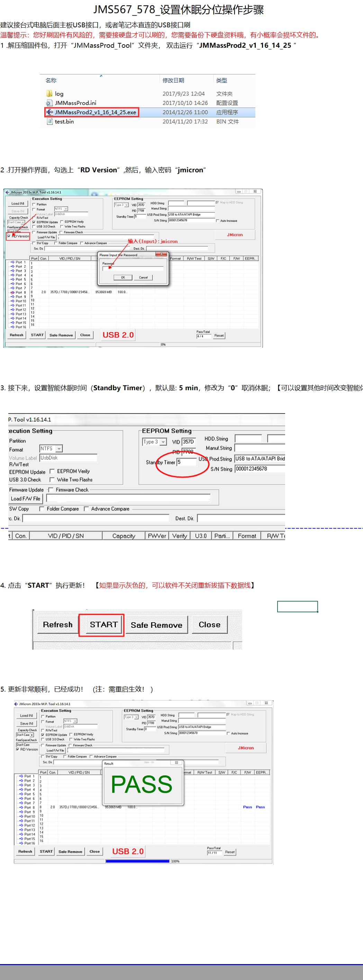Viewport: 363px width, 980px height.
Task: Click Capacity column header in enlarged step 3 view
Action: coord(124,535)
